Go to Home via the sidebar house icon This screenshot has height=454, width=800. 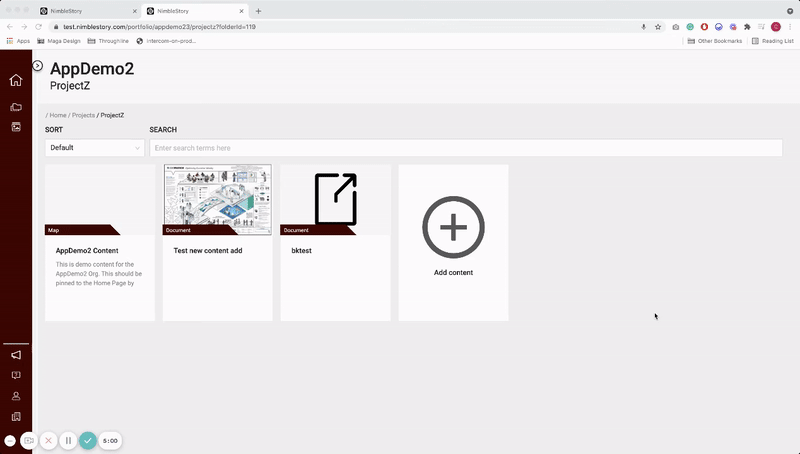pyautogui.click(x=15, y=81)
